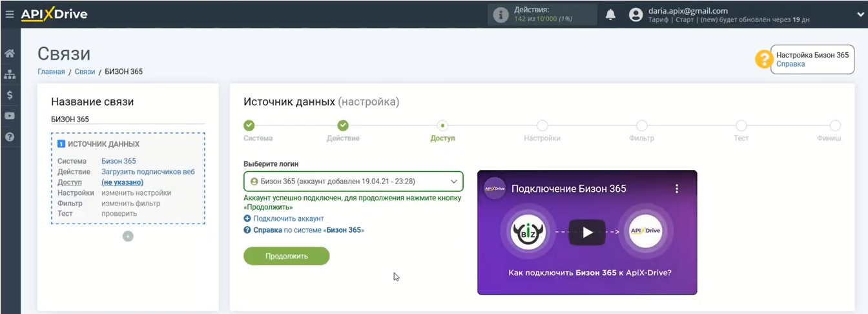Open Справка по системе Бизон 365
This screenshot has height=314, width=868.
point(304,229)
